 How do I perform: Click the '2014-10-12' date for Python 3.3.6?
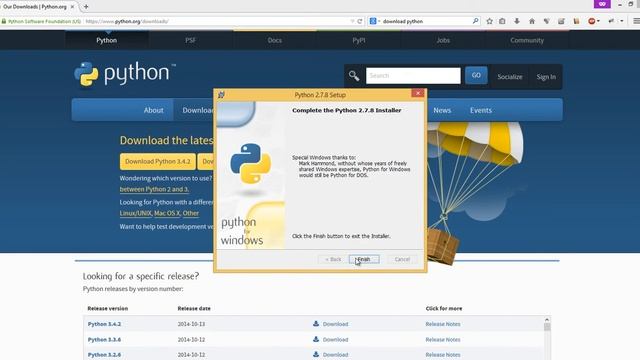point(191,340)
